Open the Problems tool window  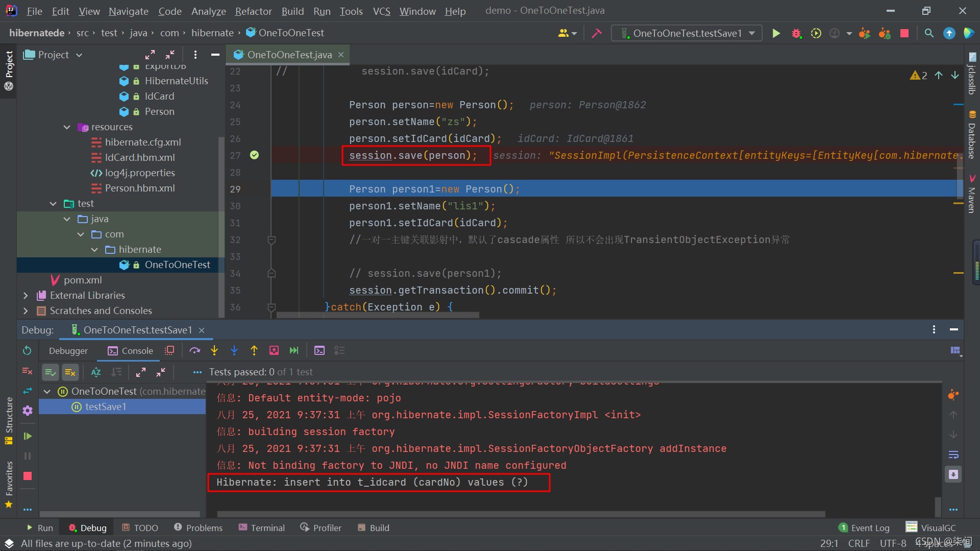click(x=198, y=528)
